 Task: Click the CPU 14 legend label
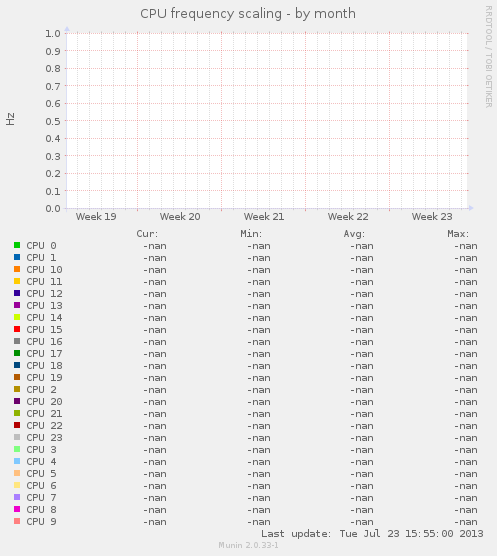pos(45,318)
